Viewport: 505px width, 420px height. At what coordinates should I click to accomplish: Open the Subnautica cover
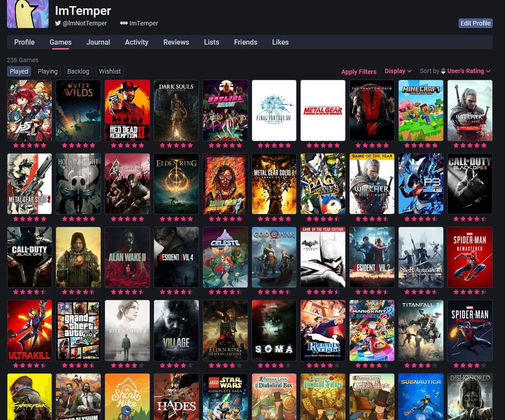tap(421, 397)
